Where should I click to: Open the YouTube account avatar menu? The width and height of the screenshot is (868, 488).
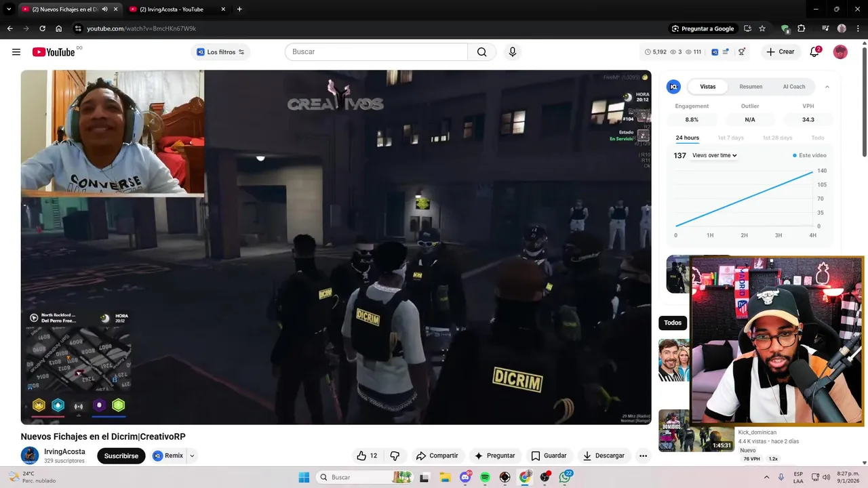click(x=840, y=52)
